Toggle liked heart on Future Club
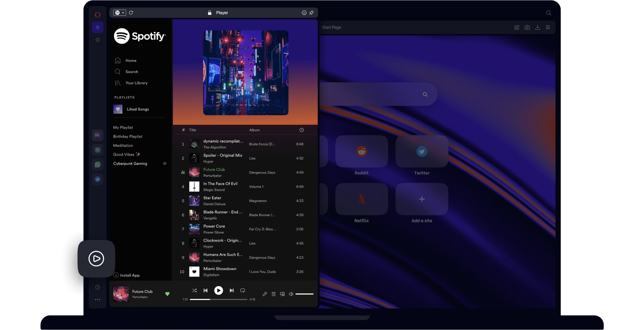Viewport: 644px width, 330px height. (x=167, y=294)
